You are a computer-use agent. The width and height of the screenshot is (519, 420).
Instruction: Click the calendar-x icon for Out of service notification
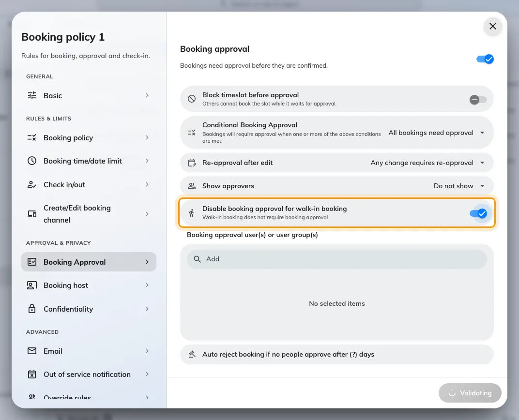[x=32, y=375]
